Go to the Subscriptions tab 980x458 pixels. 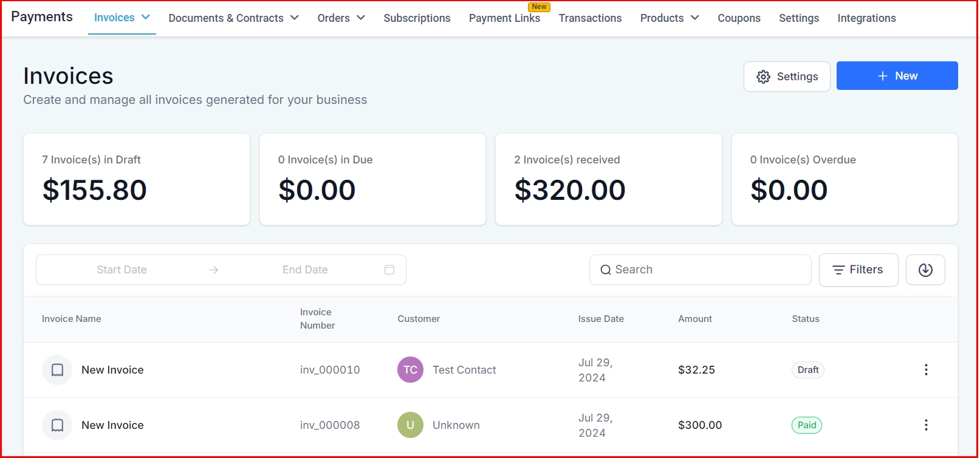[x=417, y=18]
